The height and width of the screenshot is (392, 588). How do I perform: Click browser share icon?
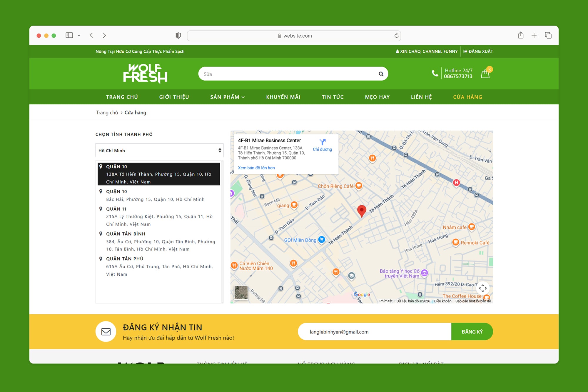coord(520,35)
